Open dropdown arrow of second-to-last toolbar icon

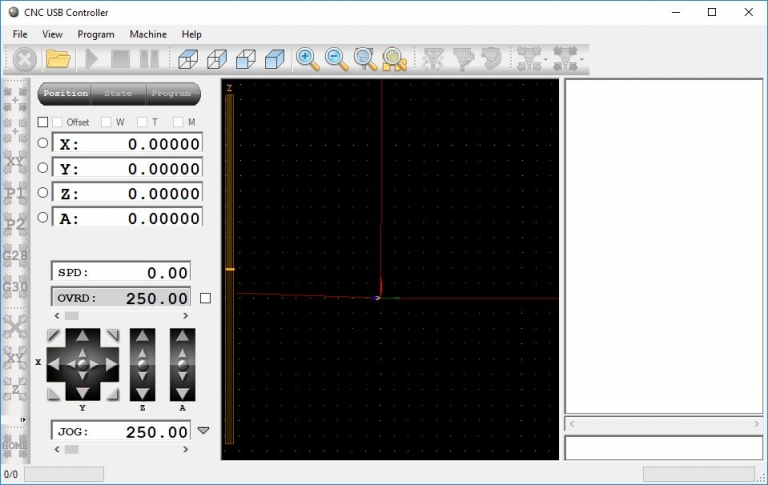click(546, 60)
